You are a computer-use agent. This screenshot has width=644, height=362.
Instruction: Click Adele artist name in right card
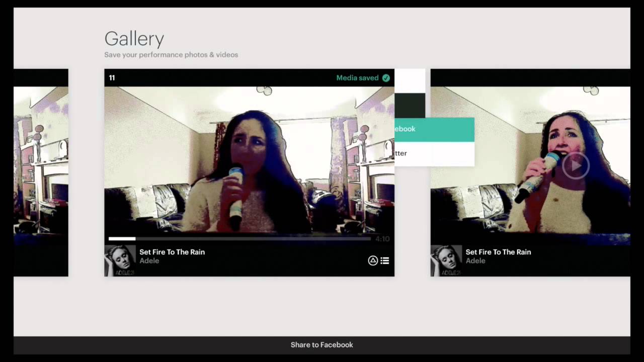click(x=475, y=261)
